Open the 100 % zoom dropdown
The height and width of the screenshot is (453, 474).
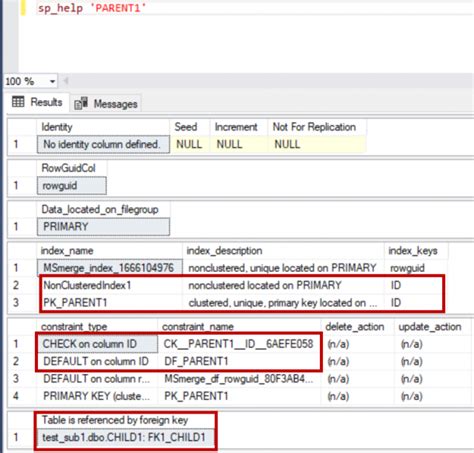point(52,82)
